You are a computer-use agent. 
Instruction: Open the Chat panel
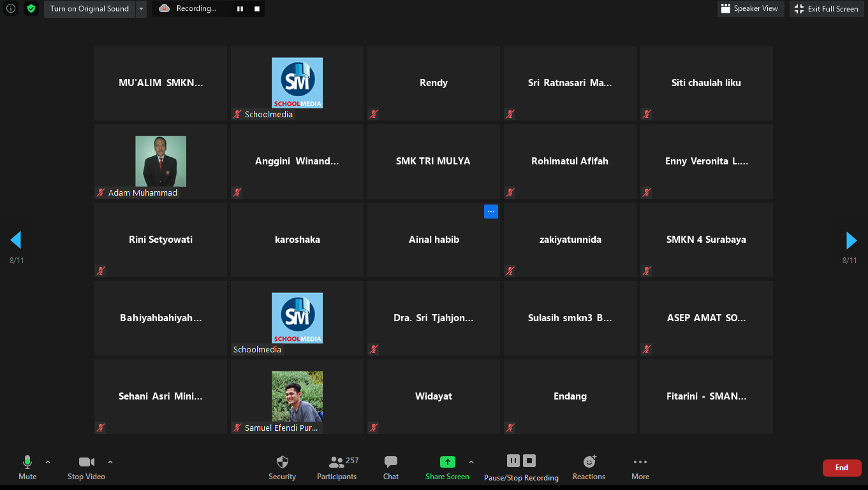pos(391,463)
